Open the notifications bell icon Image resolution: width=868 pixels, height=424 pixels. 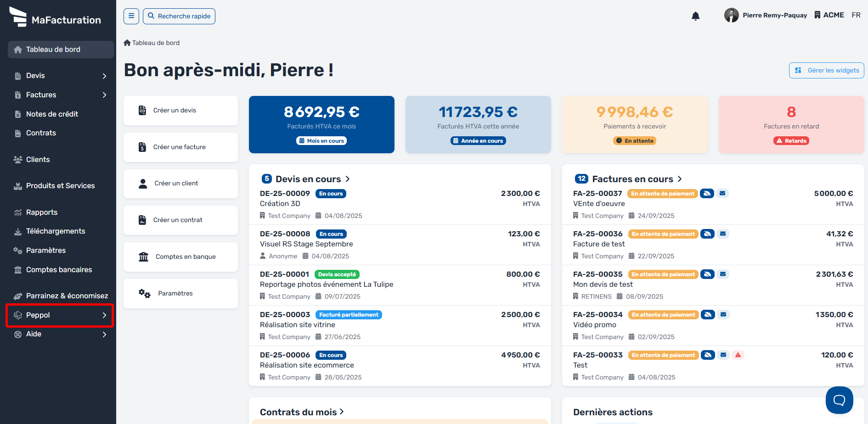(x=695, y=16)
